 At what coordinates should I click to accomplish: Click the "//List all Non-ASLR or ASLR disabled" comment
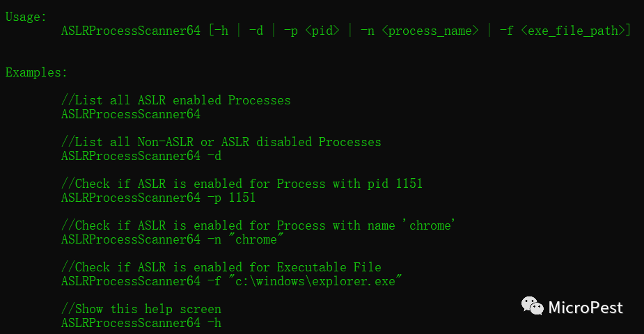click(221, 142)
